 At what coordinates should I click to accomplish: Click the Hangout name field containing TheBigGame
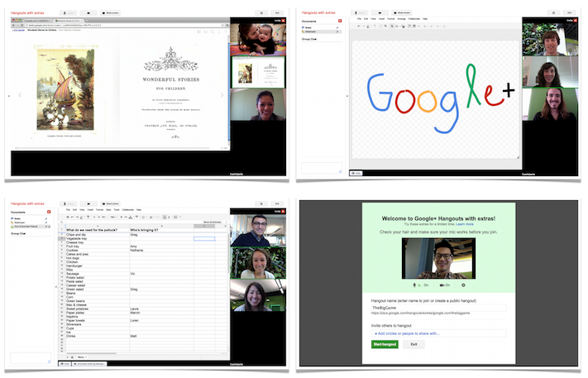click(438, 307)
